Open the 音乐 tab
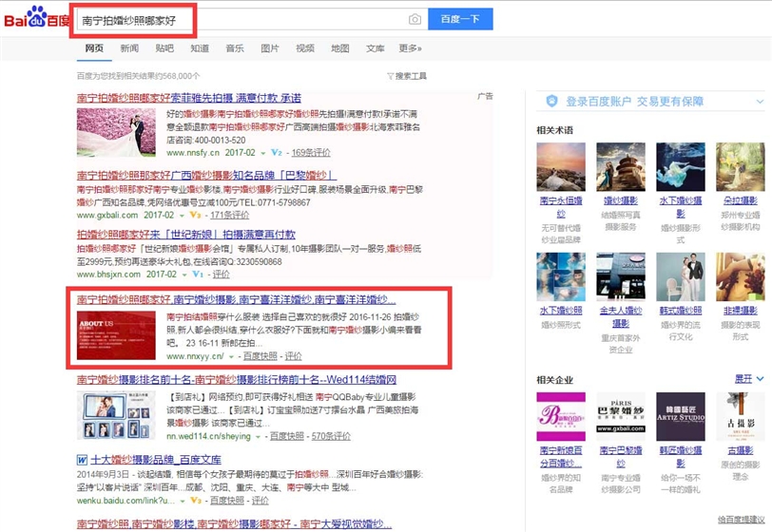Viewport: 772px width, 532px height. [235, 48]
